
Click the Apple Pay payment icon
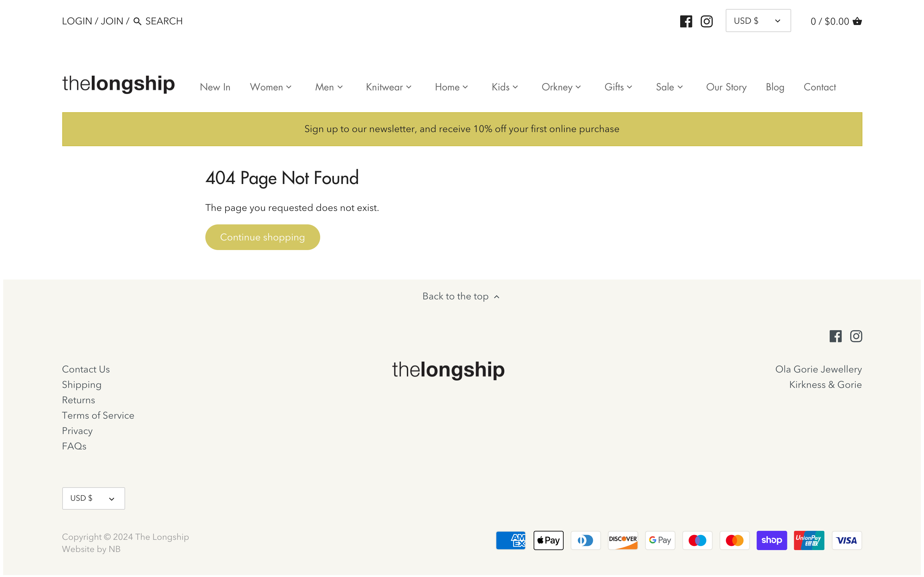pyautogui.click(x=548, y=540)
